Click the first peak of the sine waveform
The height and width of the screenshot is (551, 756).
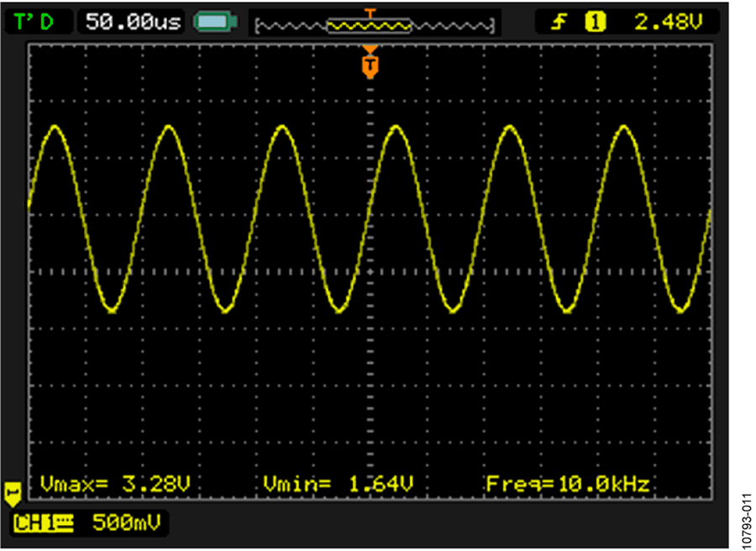pos(55,127)
